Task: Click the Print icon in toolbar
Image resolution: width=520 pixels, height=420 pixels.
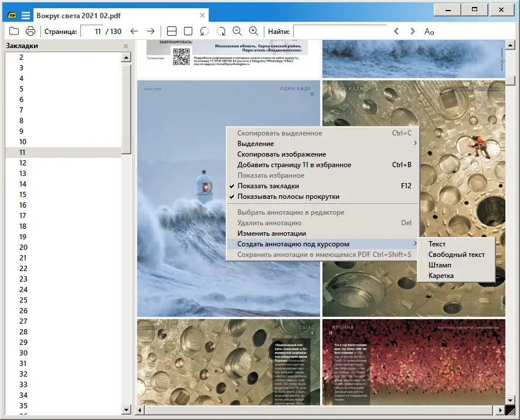Action: [30, 31]
